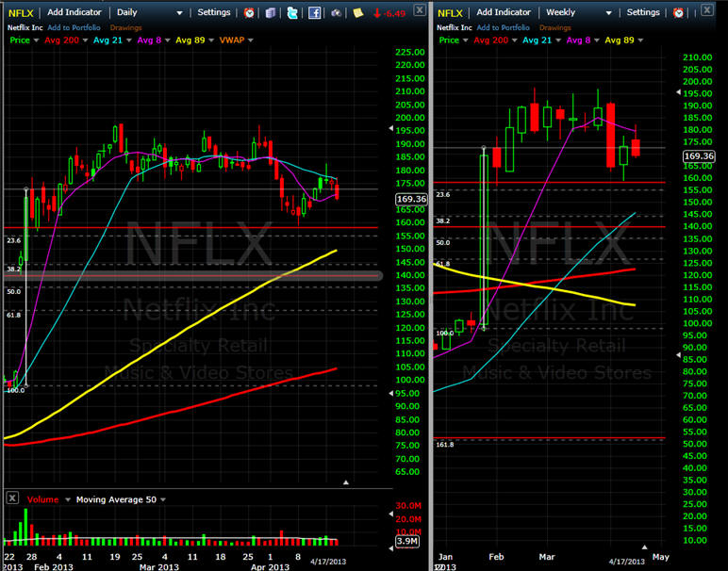Click the left-pointing marker near 85.00 on Weekly axis
728x571 pixels.
678,355
